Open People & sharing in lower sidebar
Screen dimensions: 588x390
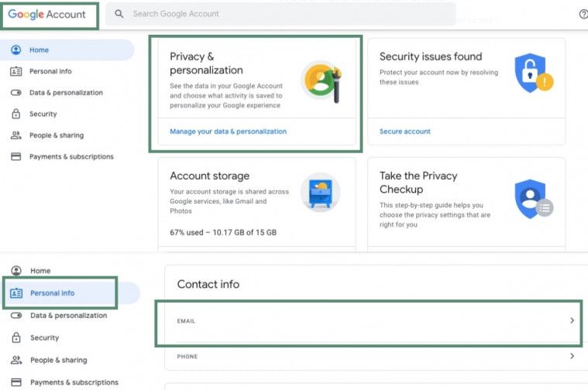click(59, 360)
